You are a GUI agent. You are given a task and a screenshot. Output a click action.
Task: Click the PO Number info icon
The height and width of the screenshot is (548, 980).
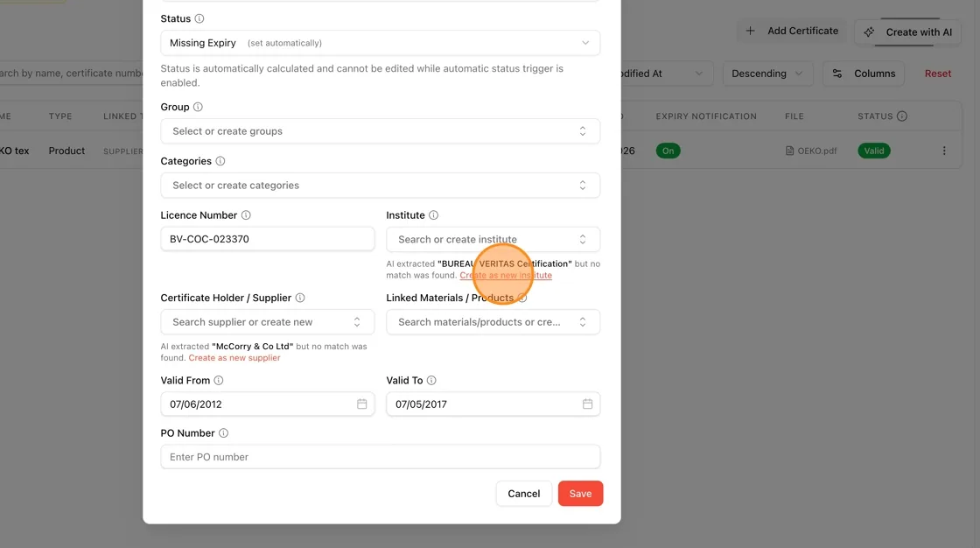(223, 433)
